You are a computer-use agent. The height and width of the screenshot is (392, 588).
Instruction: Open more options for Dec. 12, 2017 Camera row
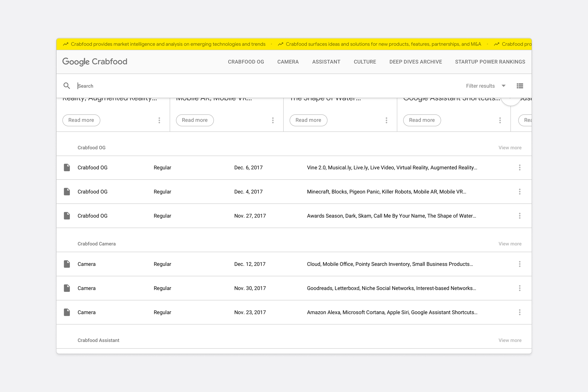tap(519, 264)
